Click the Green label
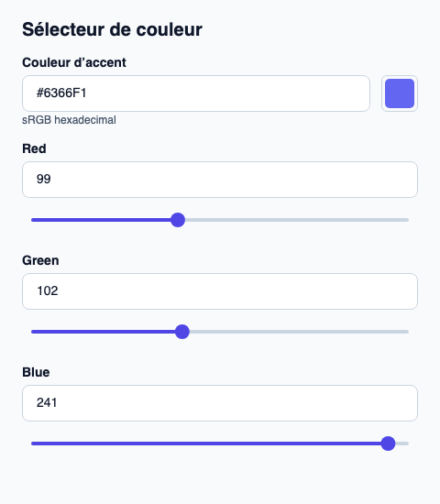 (40, 260)
